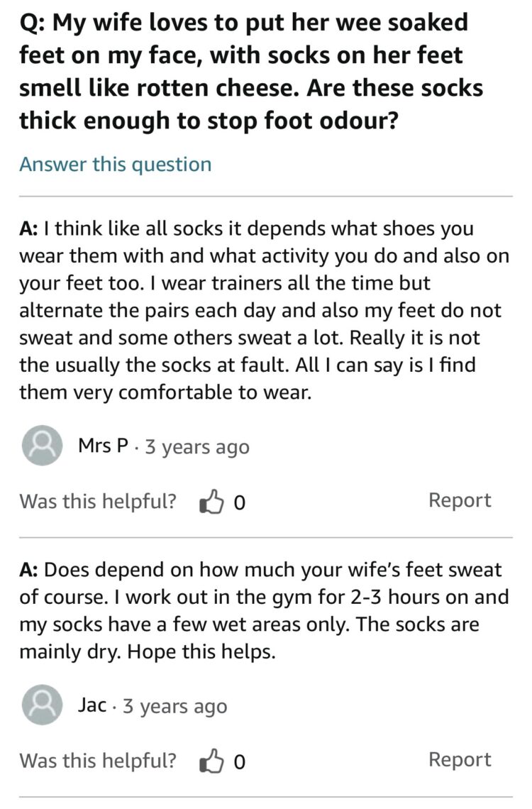The height and width of the screenshot is (809, 532).
Task: Click the helpful count on Jac's answer
Action: pyautogui.click(x=240, y=762)
